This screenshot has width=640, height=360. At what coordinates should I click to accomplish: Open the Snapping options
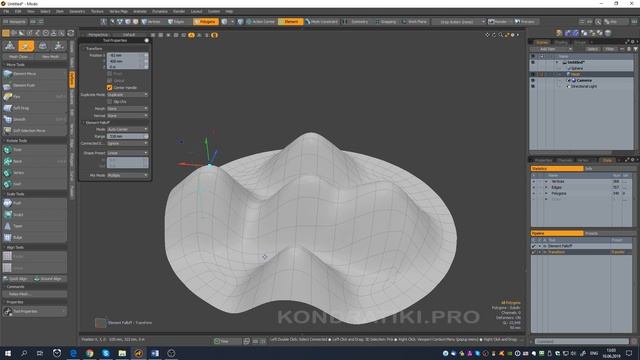(386, 22)
